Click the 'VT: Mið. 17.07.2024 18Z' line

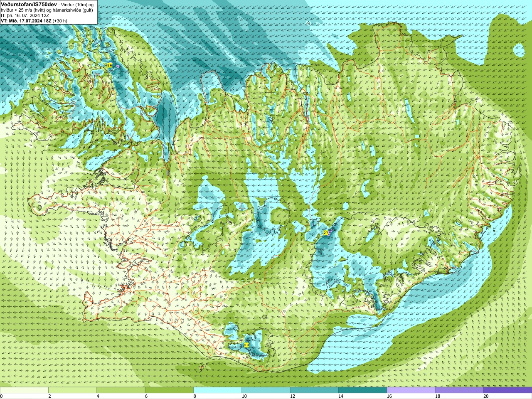click(x=26, y=21)
